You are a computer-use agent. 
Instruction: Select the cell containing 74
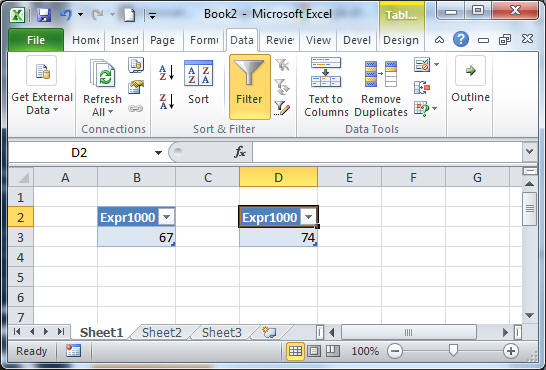278,237
